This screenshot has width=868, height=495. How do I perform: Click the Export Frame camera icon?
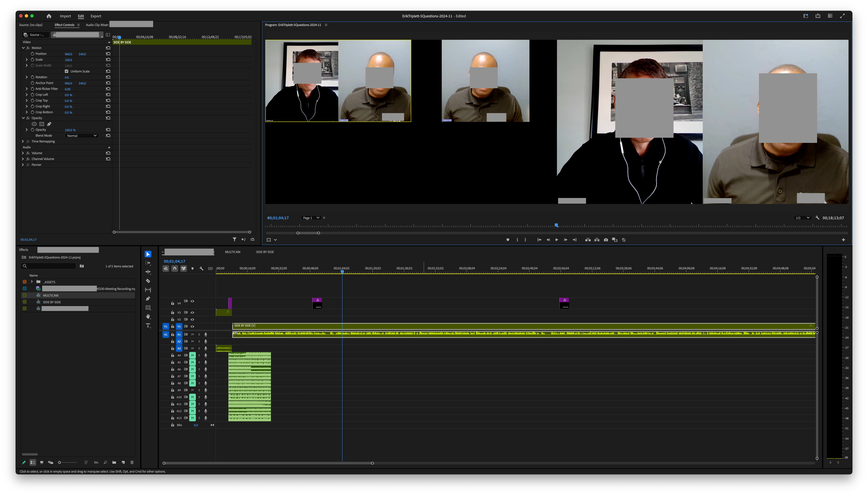pos(606,240)
